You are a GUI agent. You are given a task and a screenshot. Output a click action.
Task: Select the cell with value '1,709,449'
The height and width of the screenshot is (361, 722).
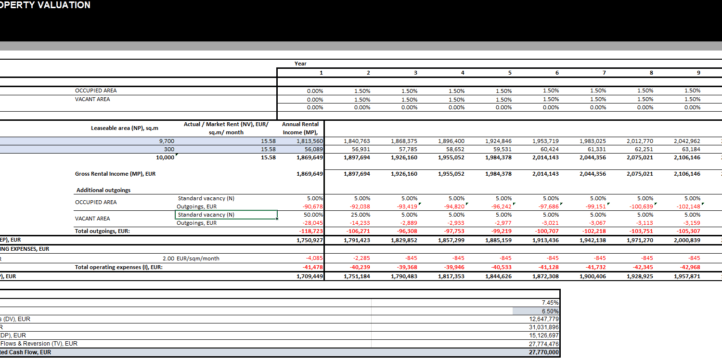coord(311,277)
